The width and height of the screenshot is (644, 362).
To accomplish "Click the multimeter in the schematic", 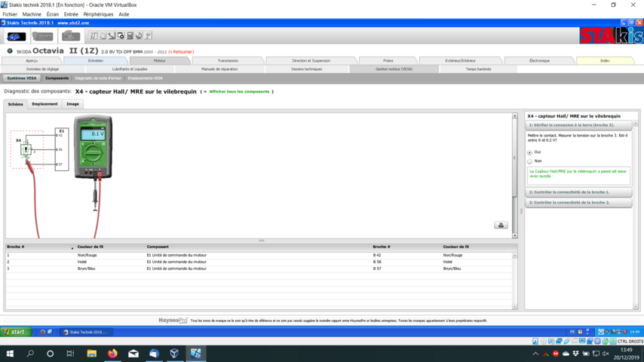I will (94, 147).
